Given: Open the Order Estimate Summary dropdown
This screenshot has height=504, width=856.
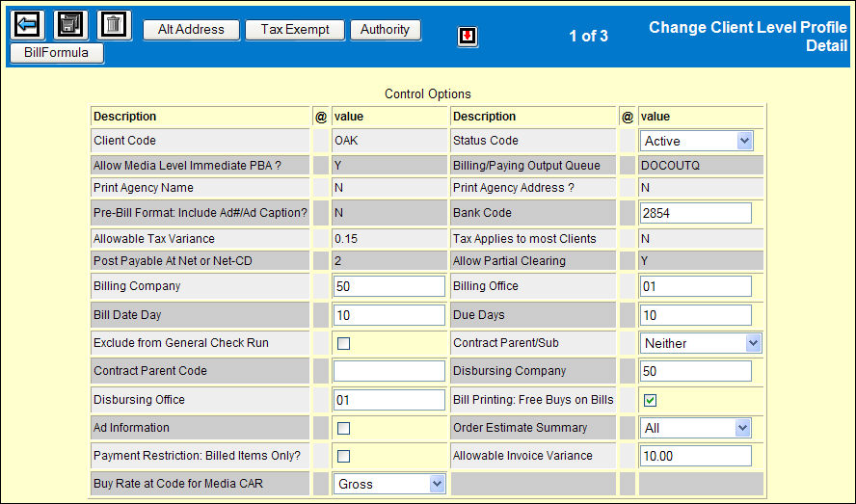Looking at the screenshot, I should click(x=696, y=428).
